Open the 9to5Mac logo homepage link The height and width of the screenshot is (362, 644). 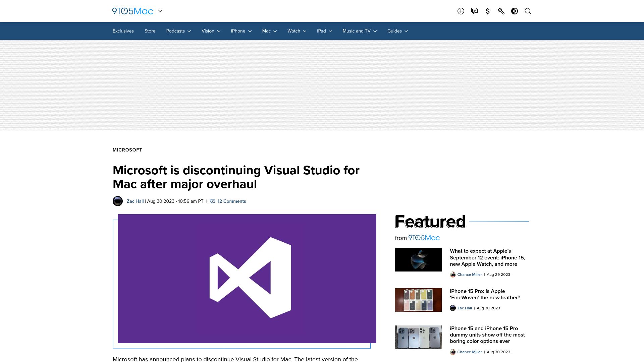pyautogui.click(x=132, y=11)
